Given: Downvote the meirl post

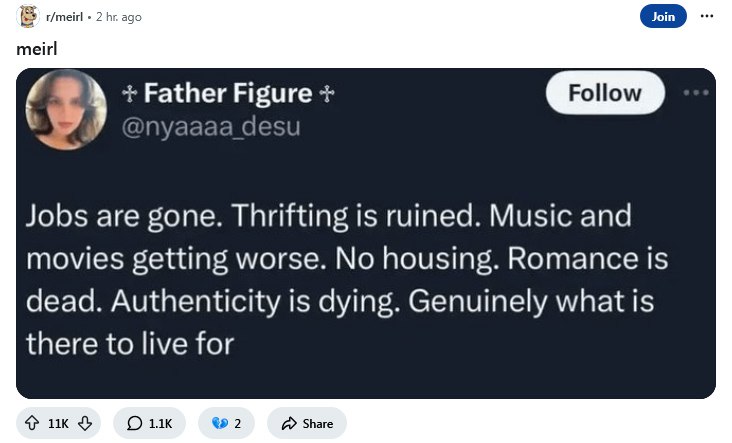Looking at the screenshot, I should pos(85,423).
